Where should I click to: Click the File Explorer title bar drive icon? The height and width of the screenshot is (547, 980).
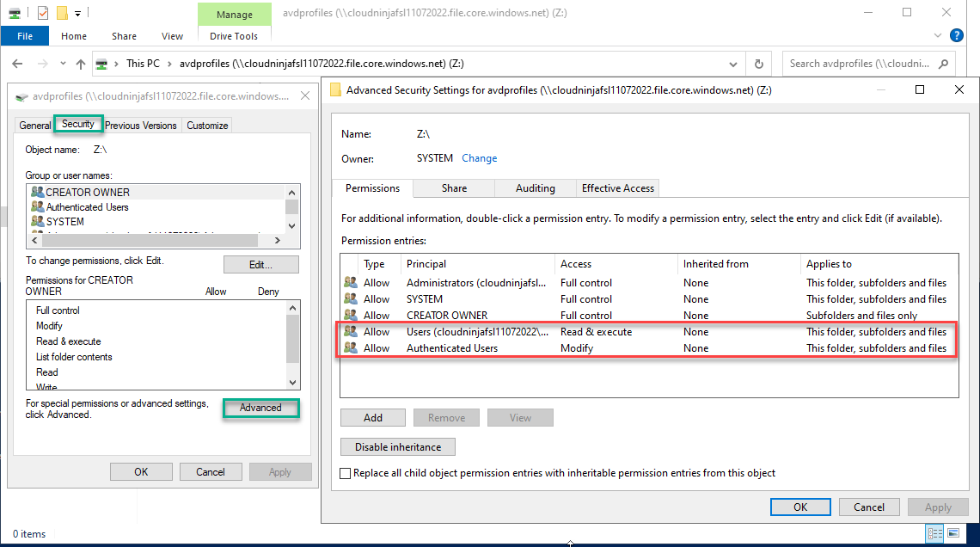click(x=15, y=13)
